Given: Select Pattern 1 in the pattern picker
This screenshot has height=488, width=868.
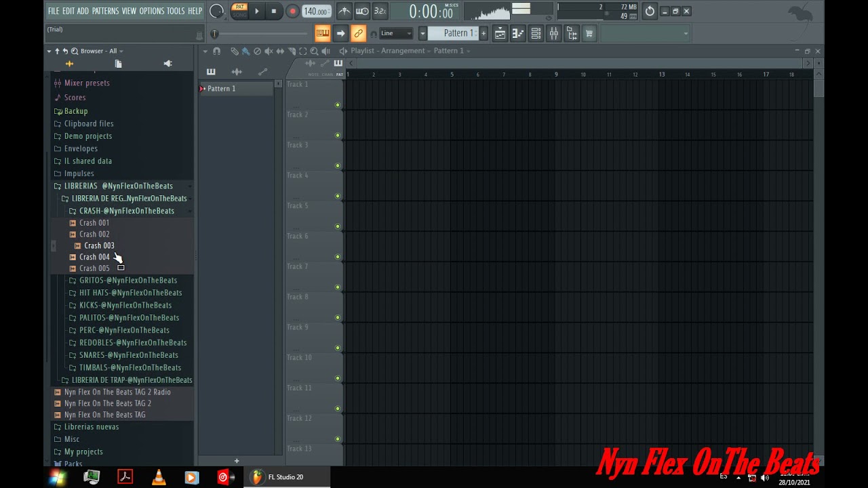Looking at the screenshot, I should pyautogui.click(x=236, y=89).
